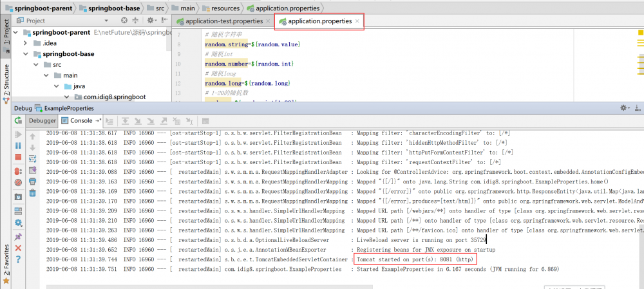Screen dimensions: 644x289
Task: Click the camera thread dump icon
Action: click(x=18, y=197)
